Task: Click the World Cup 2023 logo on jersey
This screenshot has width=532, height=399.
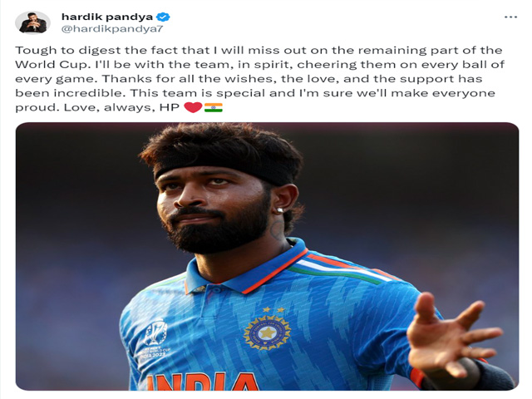Action: (155, 339)
